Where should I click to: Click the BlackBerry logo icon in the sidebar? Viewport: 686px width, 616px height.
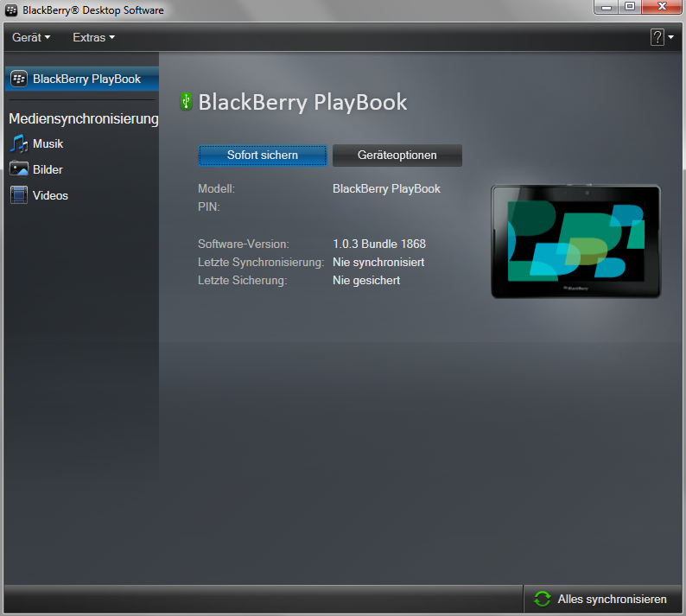pyautogui.click(x=19, y=79)
